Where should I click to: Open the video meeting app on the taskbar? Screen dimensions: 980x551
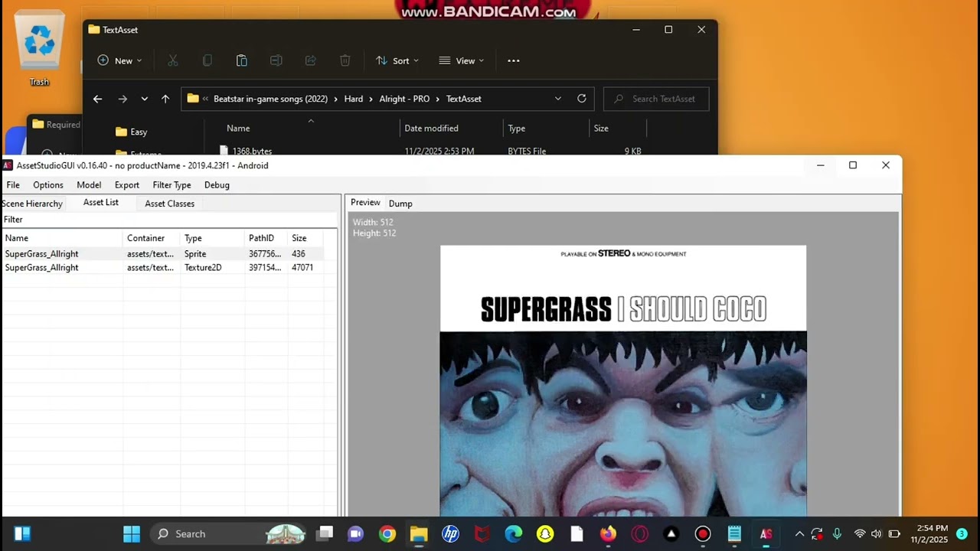coord(356,533)
